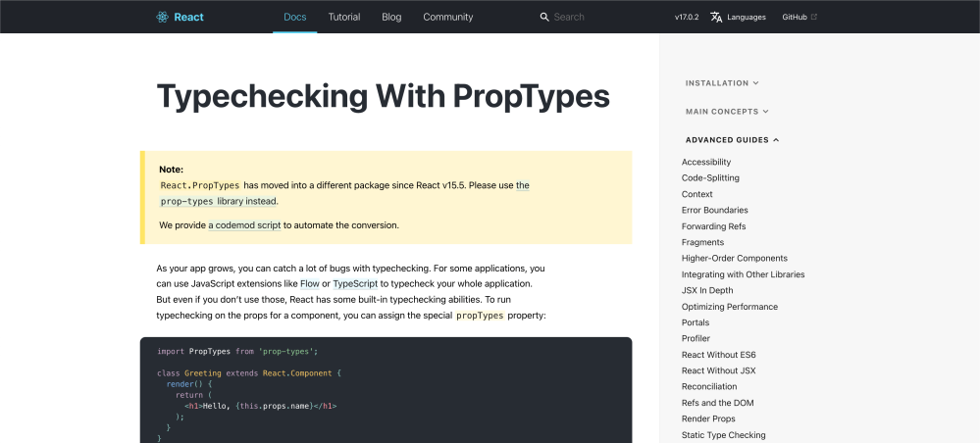Click the Typechecking With PropTypes heading
The image size is (980, 443).
(x=384, y=96)
